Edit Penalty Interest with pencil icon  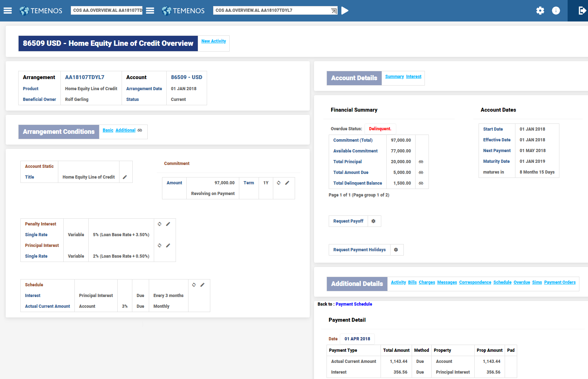coord(168,224)
